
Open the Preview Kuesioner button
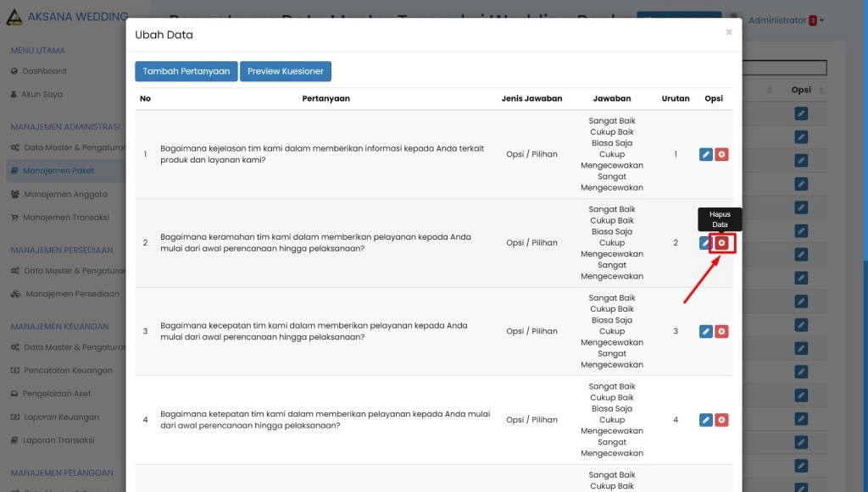pos(286,71)
